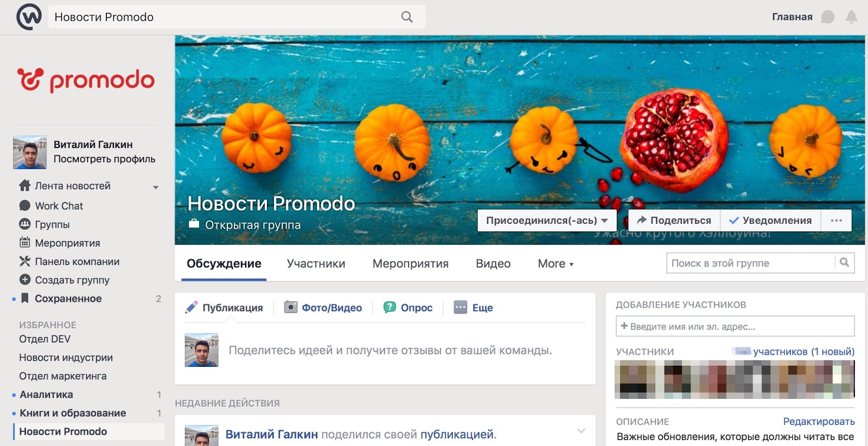Go to Главная in the header
Screen dimensions: 868x446
(x=792, y=17)
